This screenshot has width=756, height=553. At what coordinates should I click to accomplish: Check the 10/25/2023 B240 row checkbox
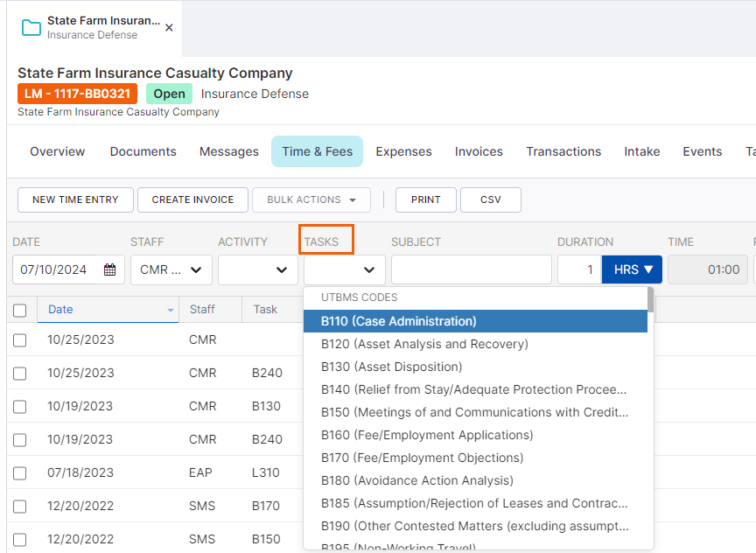(x=20, y=373)
